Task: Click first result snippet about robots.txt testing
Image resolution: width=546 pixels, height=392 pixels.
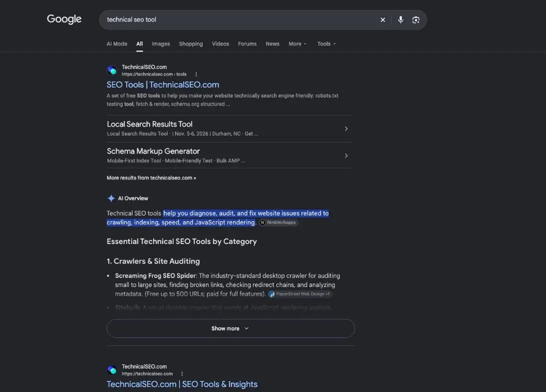Action: tap(223, 100)
